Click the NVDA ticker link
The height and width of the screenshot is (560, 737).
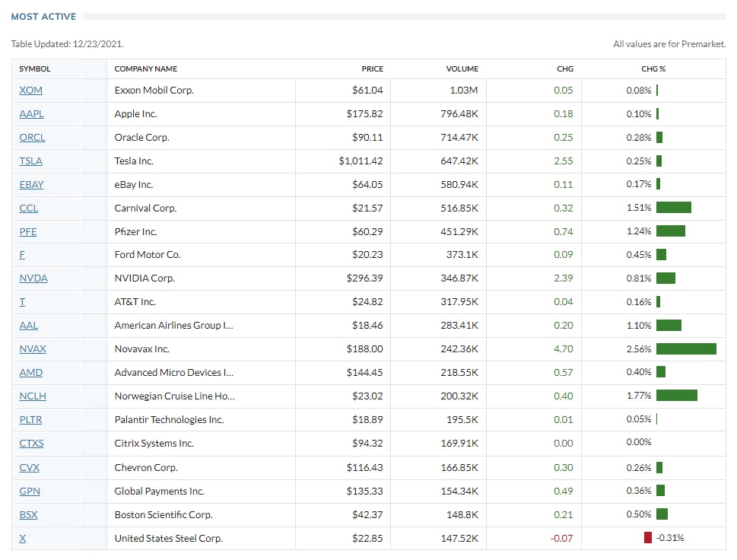[x=33, y=278]
